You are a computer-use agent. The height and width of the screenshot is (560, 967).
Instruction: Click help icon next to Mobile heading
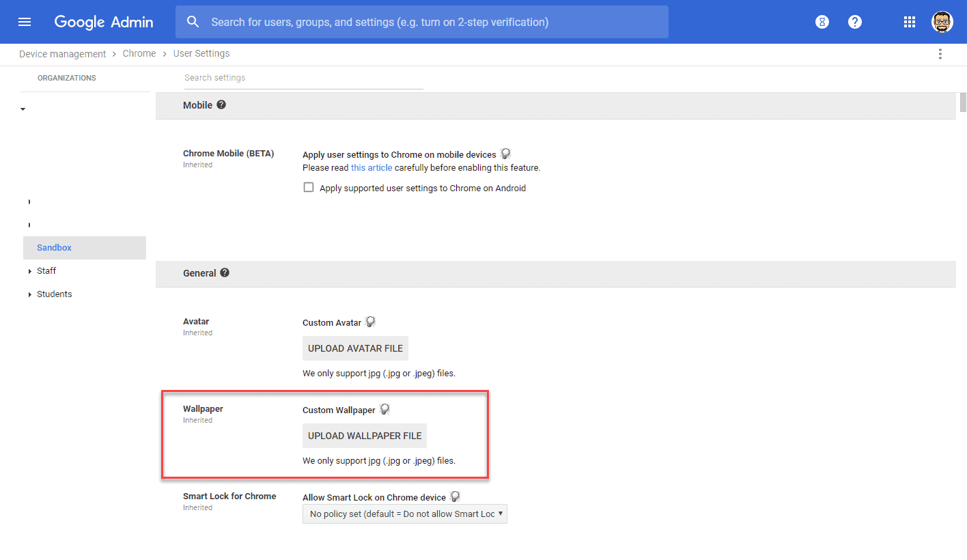[x=221, y=105]
